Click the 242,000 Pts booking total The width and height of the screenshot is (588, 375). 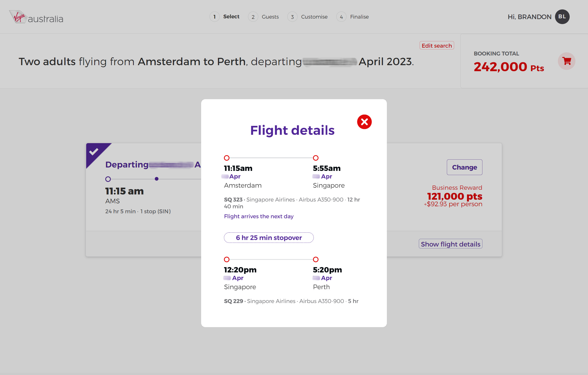(509, 67)
